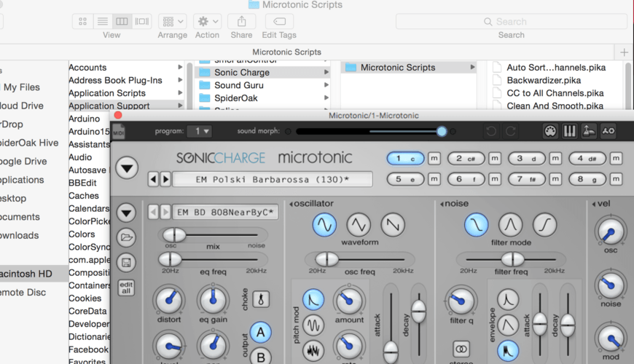Click the AO toolbar icon
The width and height of the screenshot is (634, 364).
pos(608,131)
